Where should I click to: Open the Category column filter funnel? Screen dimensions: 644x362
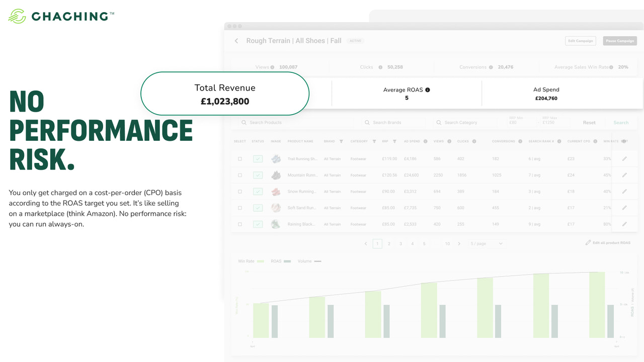pyautogui.click(x=374, y=141)
